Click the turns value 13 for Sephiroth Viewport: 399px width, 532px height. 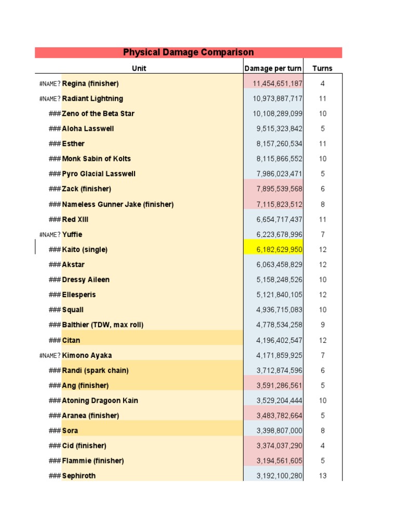tap(323, 476)
